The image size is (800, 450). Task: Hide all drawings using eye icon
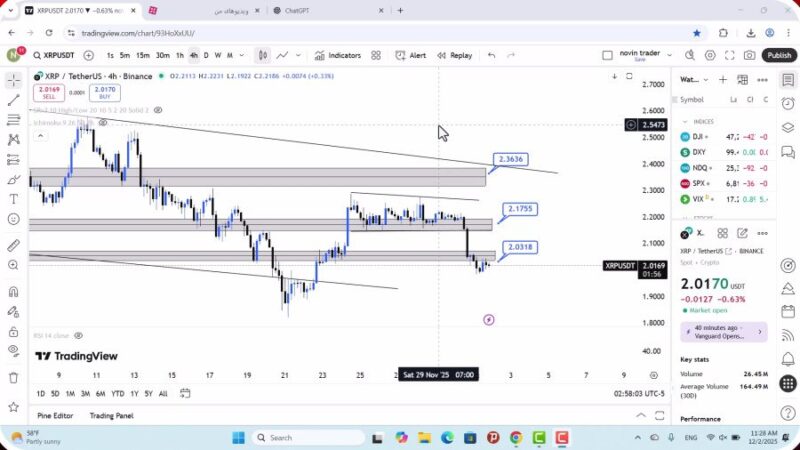pyautogui.click(x=13, y=349)
